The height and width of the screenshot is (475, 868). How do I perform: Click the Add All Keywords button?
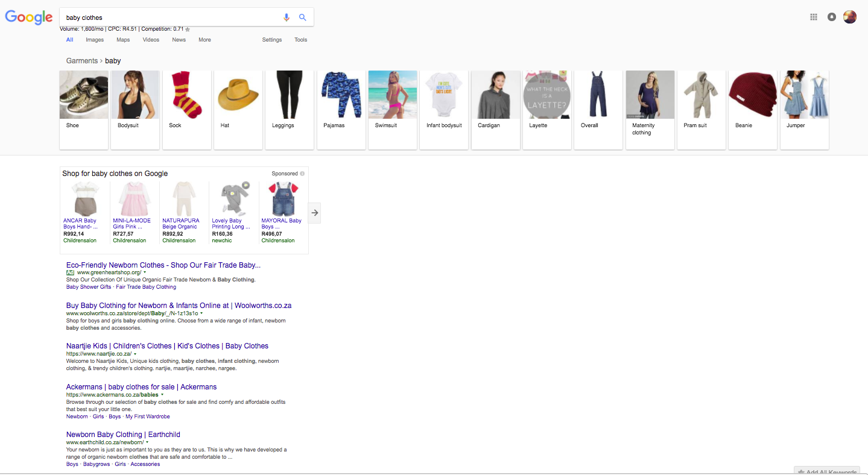[x=828, y=471]
